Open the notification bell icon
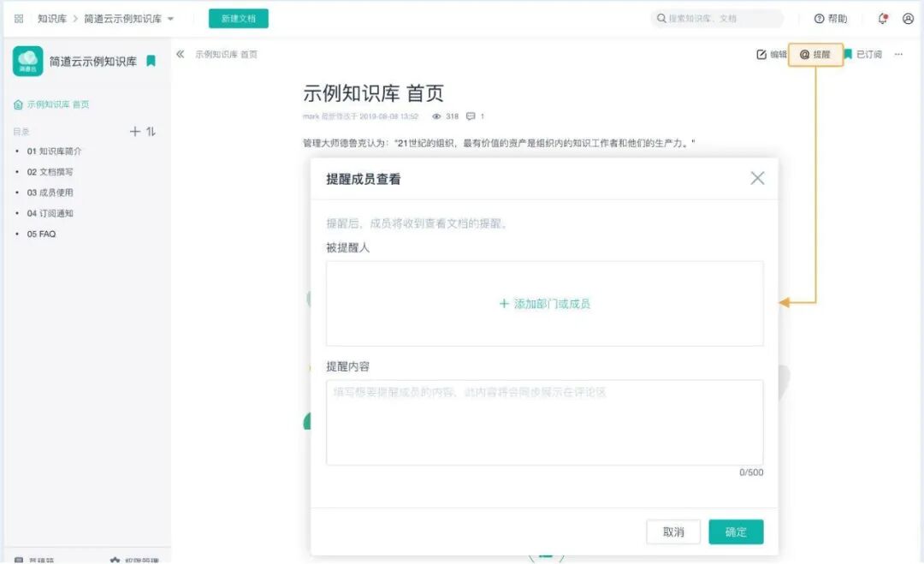 [881, 18]
